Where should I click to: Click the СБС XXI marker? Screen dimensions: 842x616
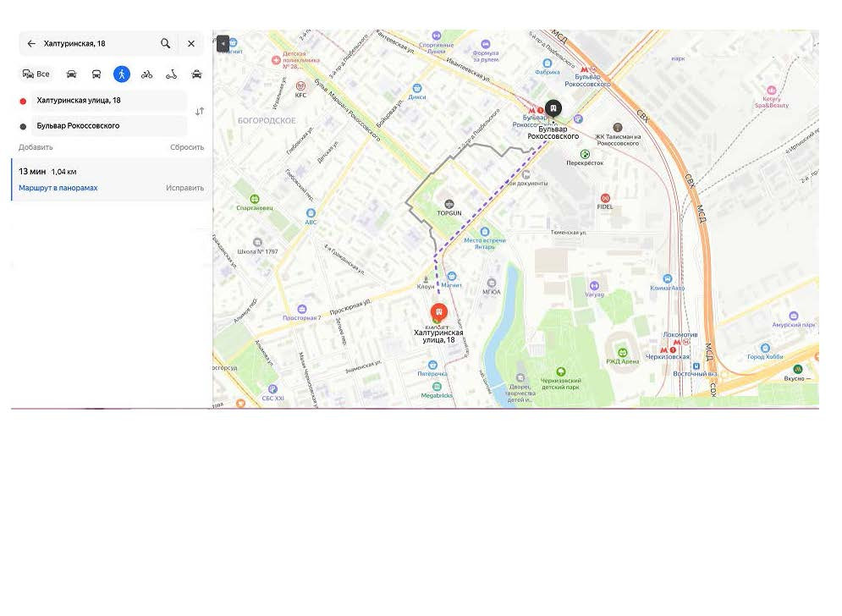pyautogui.click(x=272, y=389)
